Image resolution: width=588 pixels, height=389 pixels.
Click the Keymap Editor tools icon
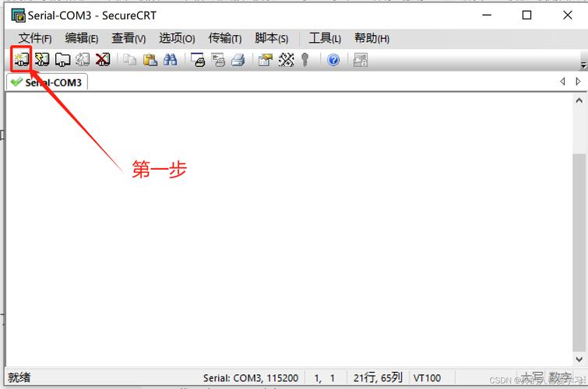286,60
